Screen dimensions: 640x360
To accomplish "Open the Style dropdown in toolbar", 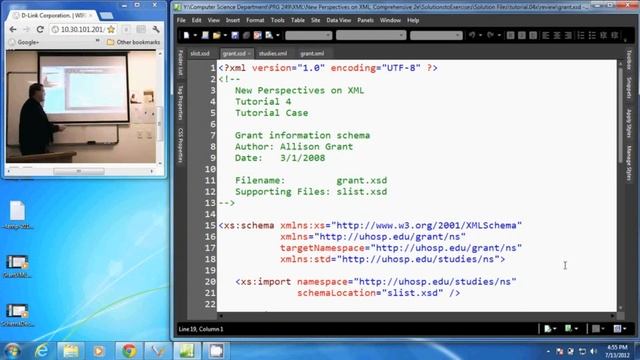I will tap(309, 36).
